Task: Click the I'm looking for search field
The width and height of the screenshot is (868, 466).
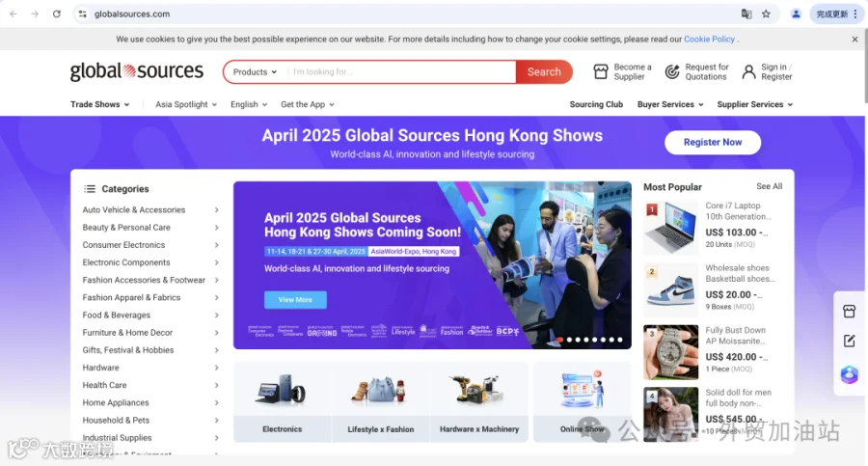Action: (x=401, y=72)
